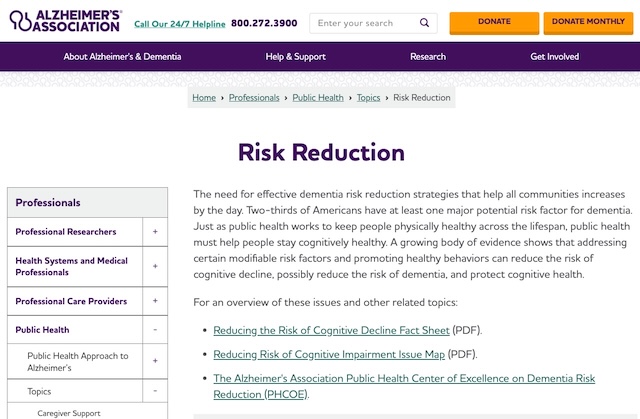Click the search magnifier icon

[x=424, y=22]
